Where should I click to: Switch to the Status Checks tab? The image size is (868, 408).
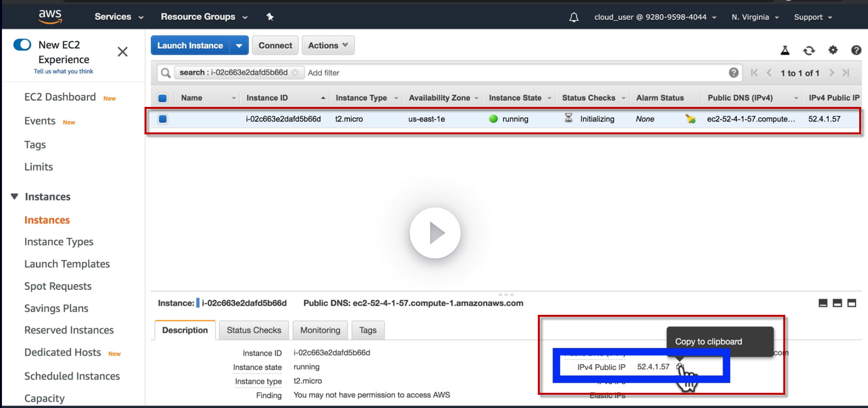pos(254,330)
